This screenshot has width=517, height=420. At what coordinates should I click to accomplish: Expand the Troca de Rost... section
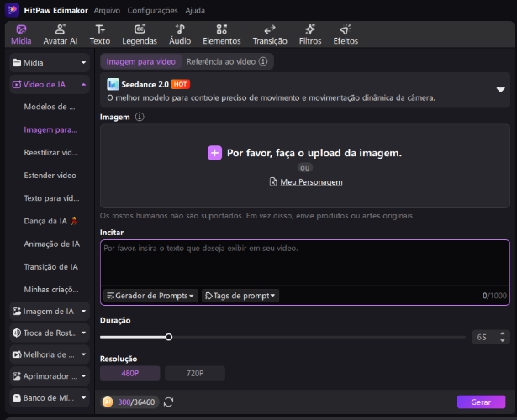tap(83, 333)
